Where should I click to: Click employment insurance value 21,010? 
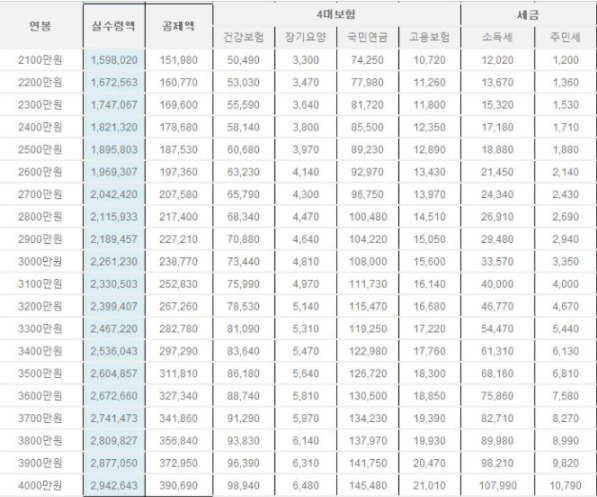pos(429,486)
